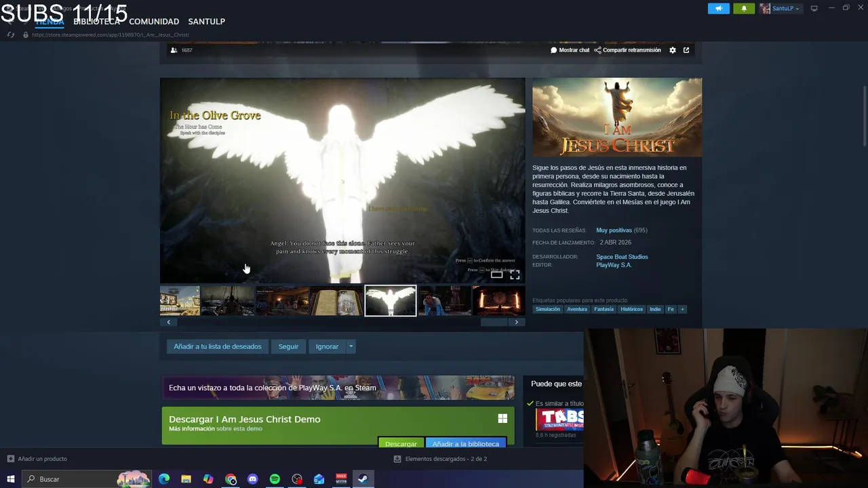Open Microsoft Edge from taskbar
The height and width of the screenshot is (488, 868).
(x=164, y=479)
